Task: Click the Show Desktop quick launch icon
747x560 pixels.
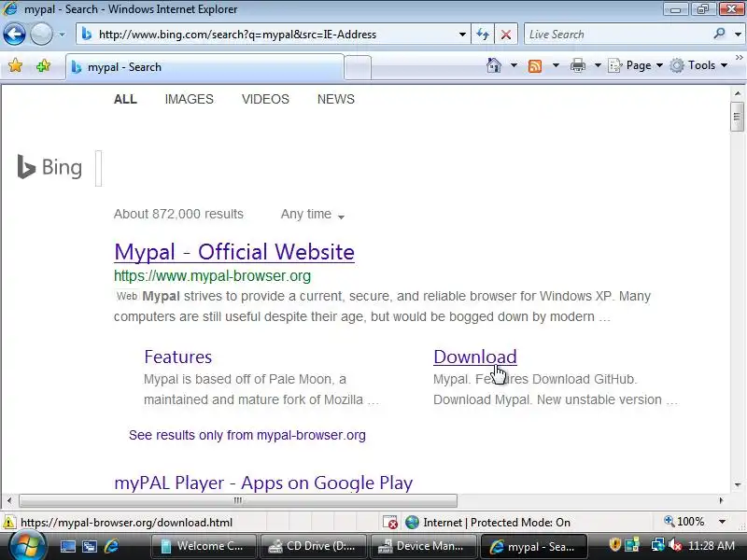Action: [x=67, y=547]
